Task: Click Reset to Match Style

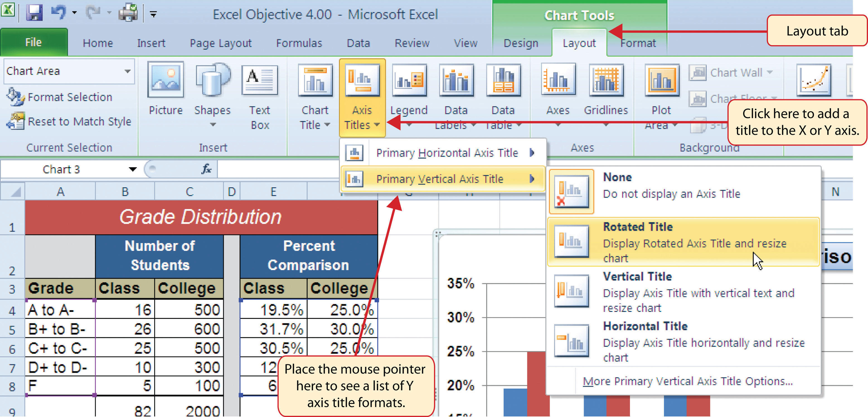Action: click(x=74, y=121)
